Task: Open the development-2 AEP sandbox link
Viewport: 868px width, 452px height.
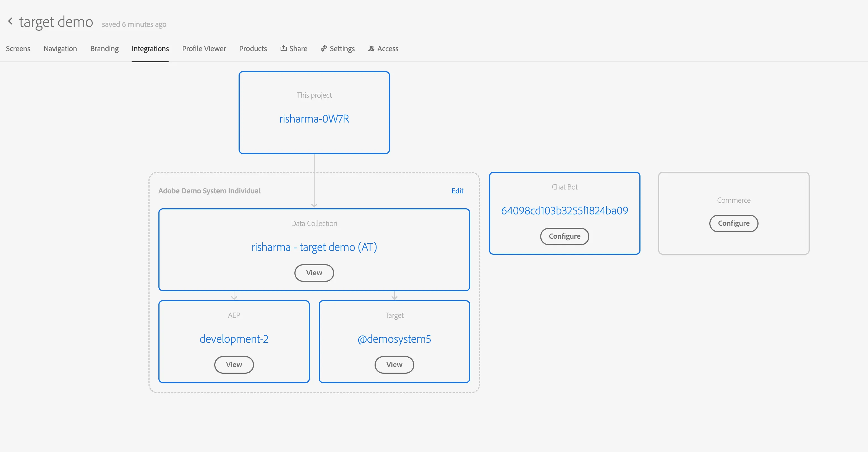Action: tap(234, 339)
